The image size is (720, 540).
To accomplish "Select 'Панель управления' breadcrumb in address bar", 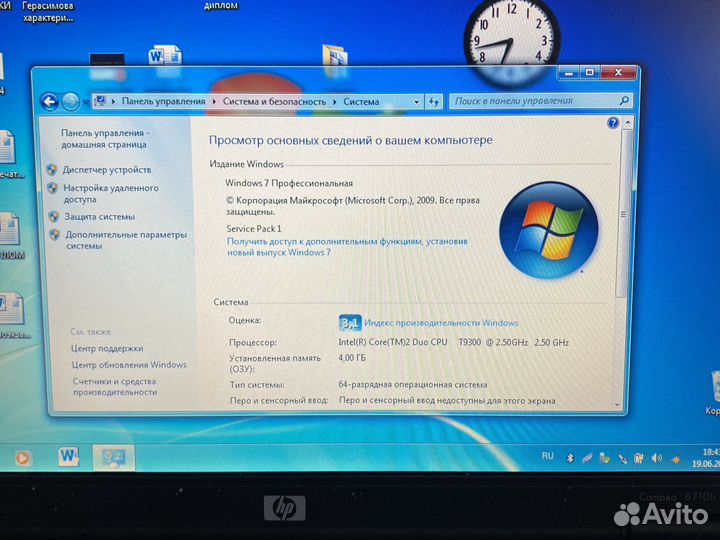I will 163,101.
